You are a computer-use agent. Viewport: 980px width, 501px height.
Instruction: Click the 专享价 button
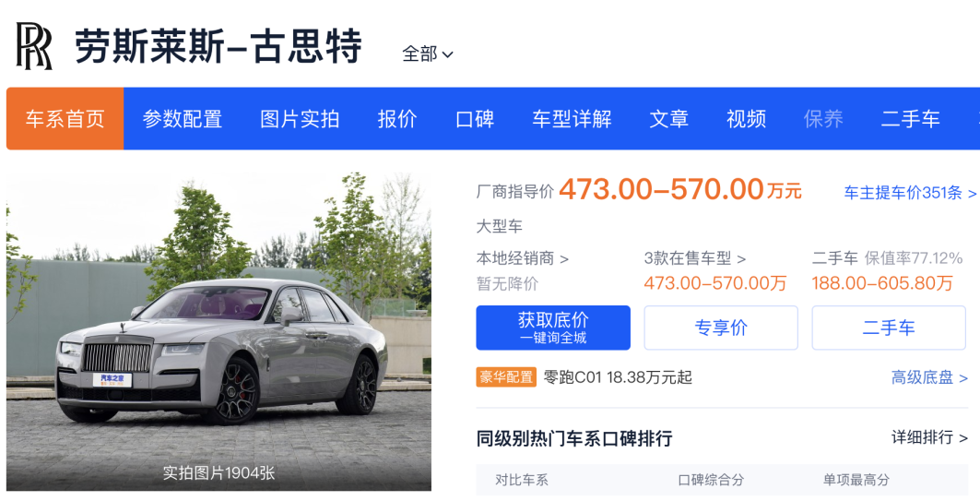click(721, 328)
